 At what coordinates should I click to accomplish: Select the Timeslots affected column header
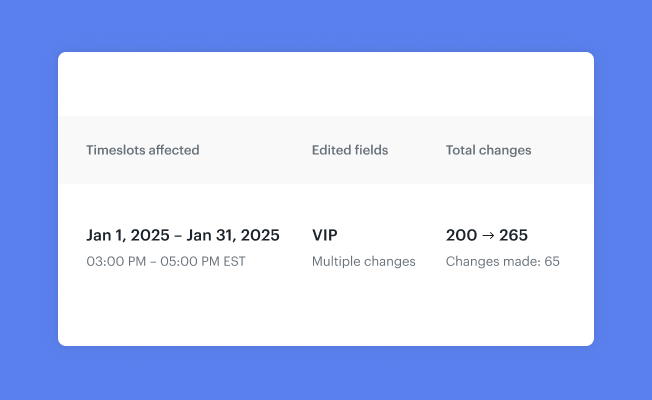pyautogui.click(x=143, y=150)
